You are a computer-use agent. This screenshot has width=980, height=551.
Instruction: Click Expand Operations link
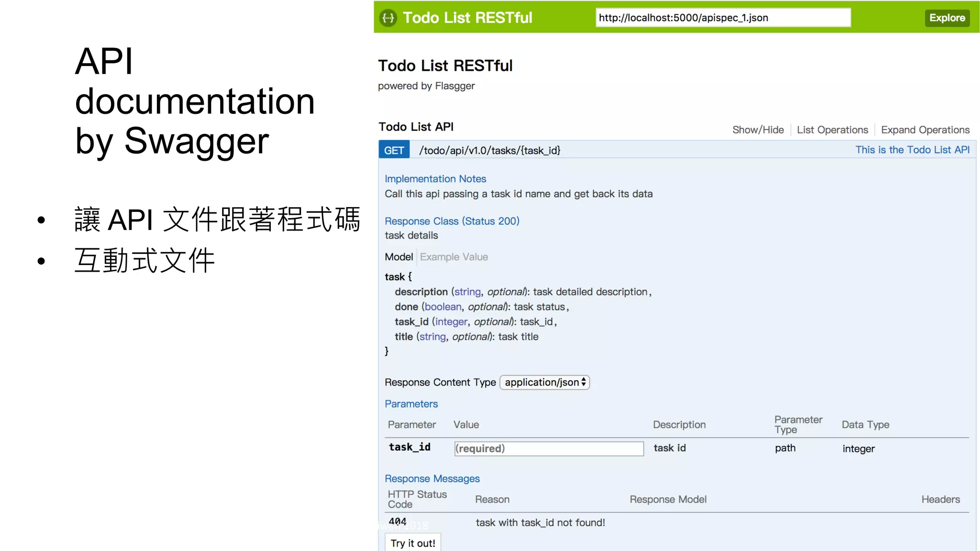pos(925,130)
